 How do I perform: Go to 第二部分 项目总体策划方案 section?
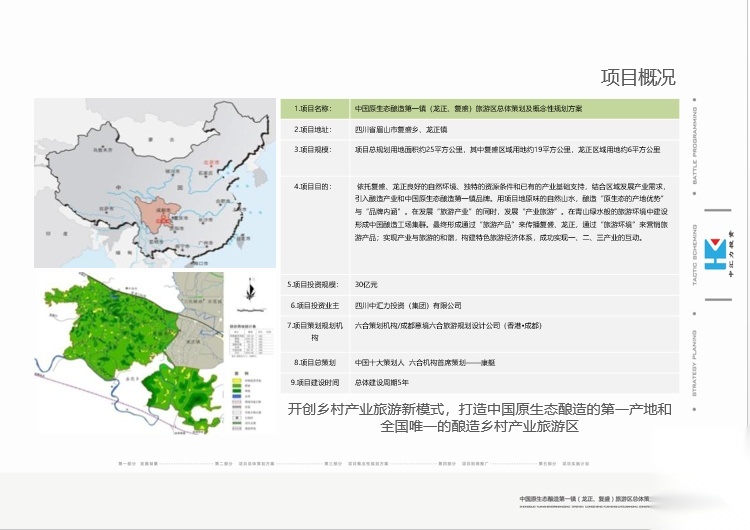coord(244,464)
